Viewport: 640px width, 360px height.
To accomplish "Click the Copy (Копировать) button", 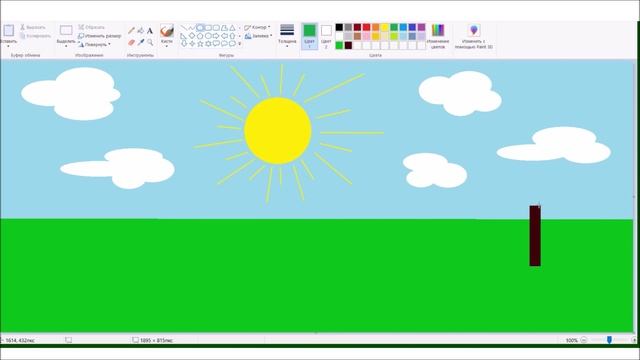I will [35, 36].
